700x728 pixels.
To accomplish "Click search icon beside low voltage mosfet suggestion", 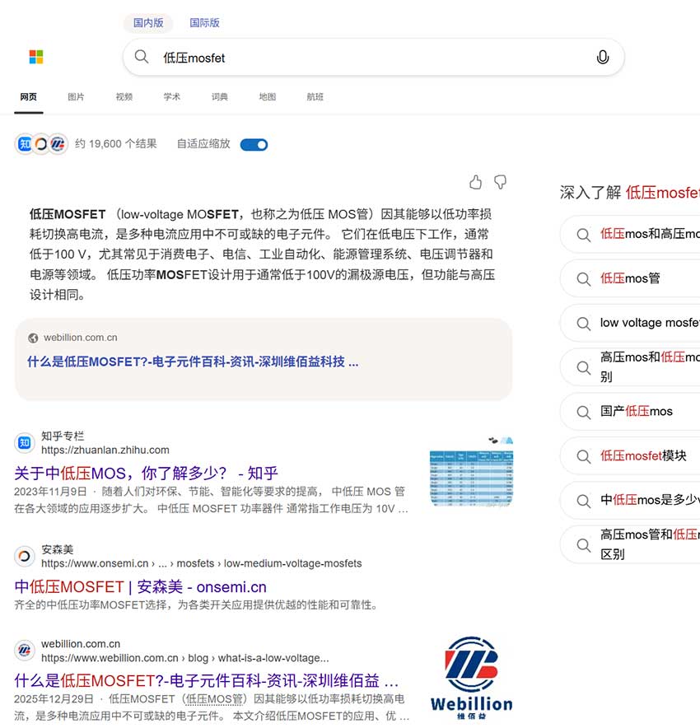I will click(584, 324).
